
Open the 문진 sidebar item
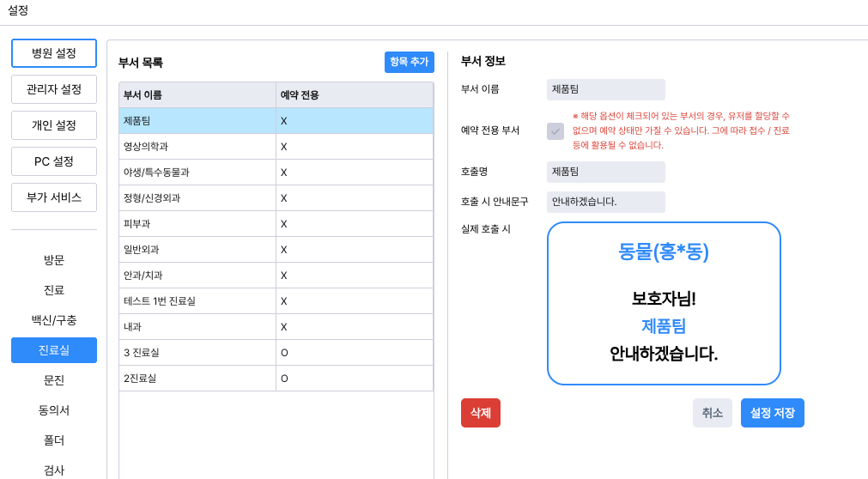pos(54,380)
